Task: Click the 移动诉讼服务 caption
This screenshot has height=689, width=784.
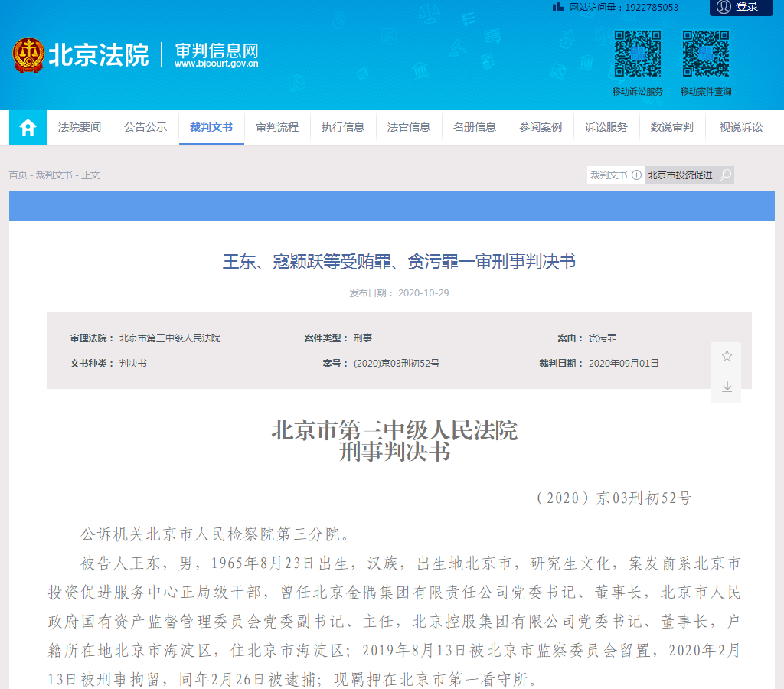Action: pos(638,92)
